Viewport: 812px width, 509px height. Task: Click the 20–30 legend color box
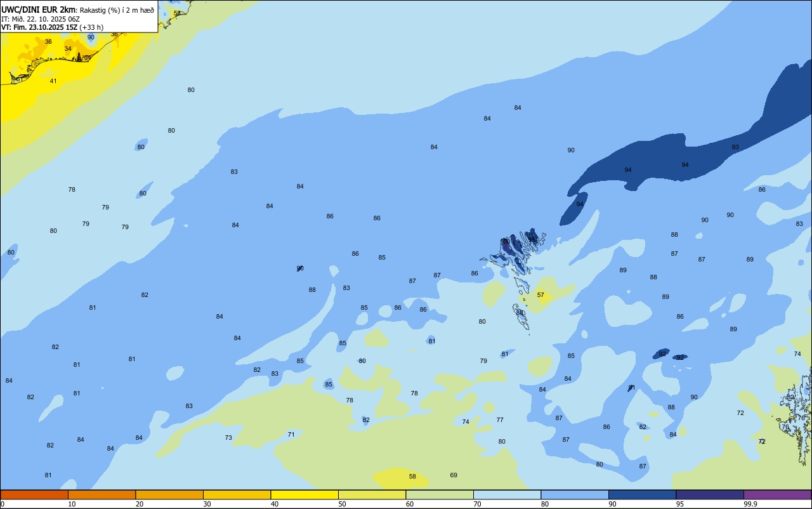point(169,494)
